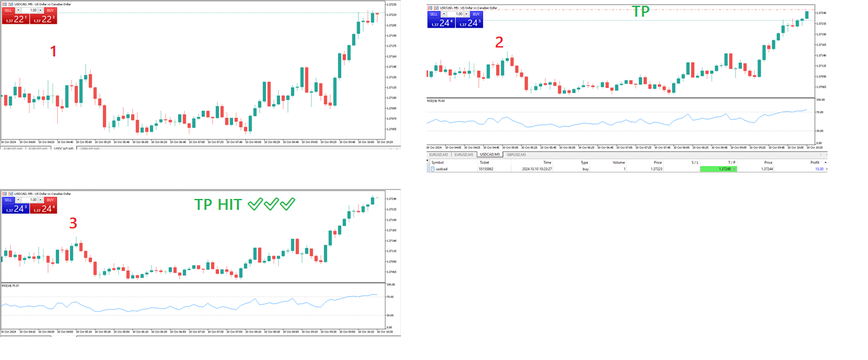Click the usdcad trade row document icon

click(x=432, y=169)
